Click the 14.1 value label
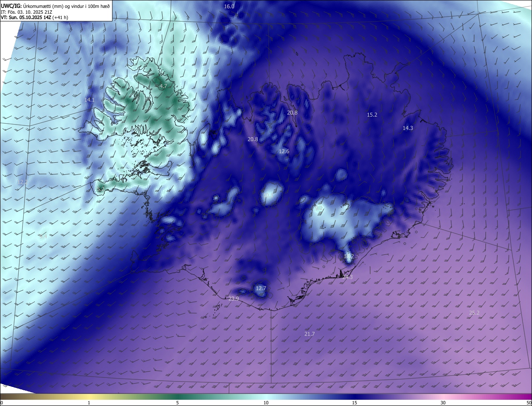Viewport: 532px width, 406px height. tap(89, 100)
